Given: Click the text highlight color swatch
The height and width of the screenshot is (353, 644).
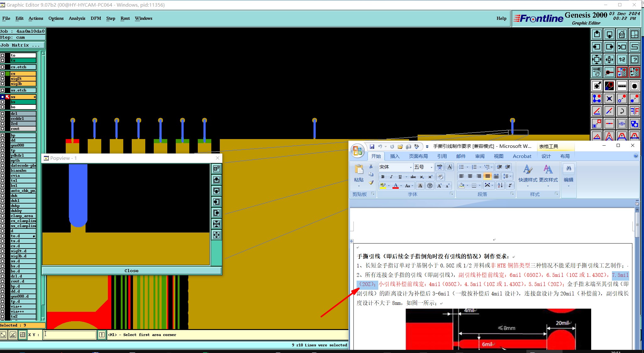Looking at the screenshot, I should pos(383,186).
